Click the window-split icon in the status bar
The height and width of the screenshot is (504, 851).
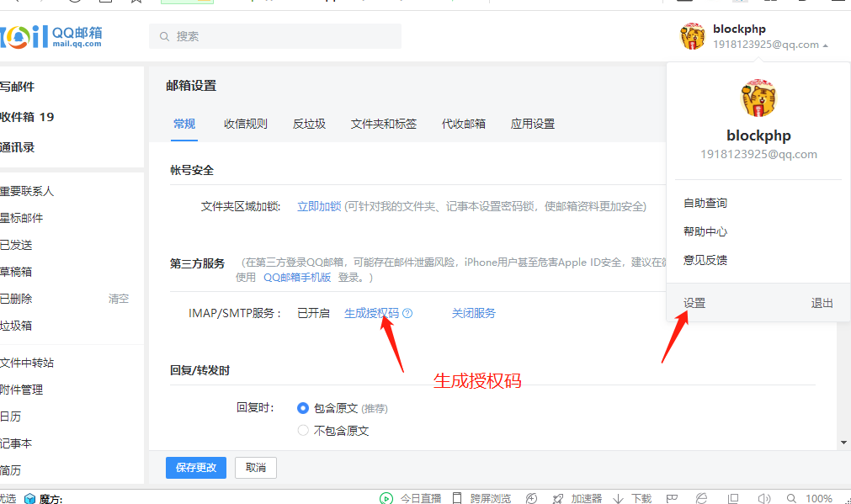point(733,498)
